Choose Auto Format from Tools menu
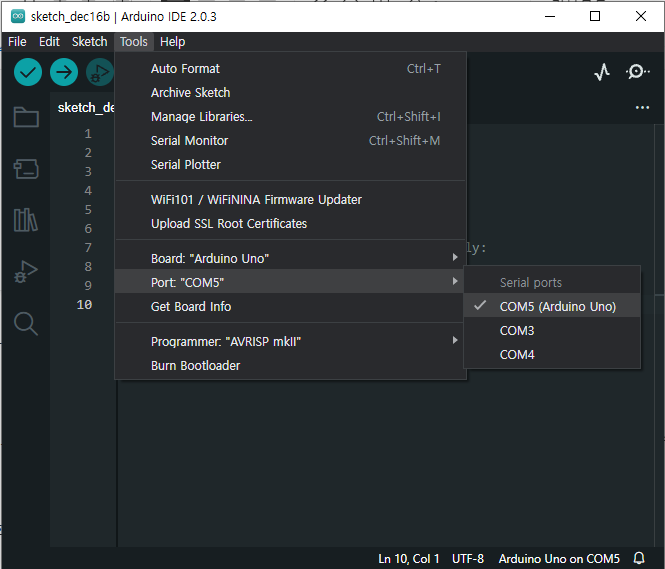The width and height of the screenshot is (665, 569). 291,69
